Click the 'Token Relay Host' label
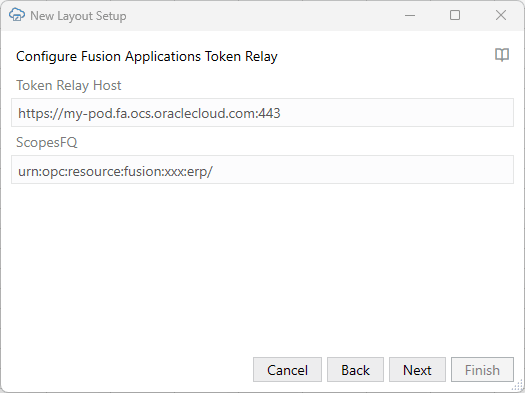525x393 pixels. coord(69,86)
